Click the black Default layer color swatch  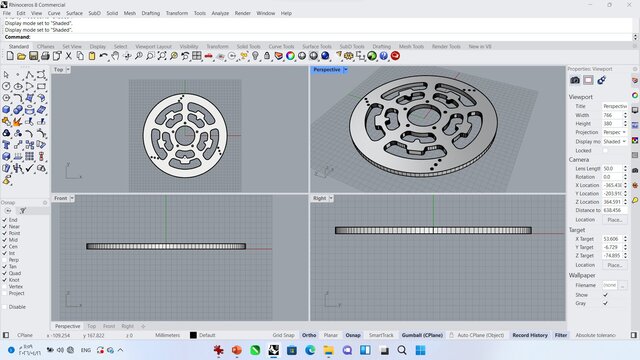pyautogui.click(x=193, y=335)
